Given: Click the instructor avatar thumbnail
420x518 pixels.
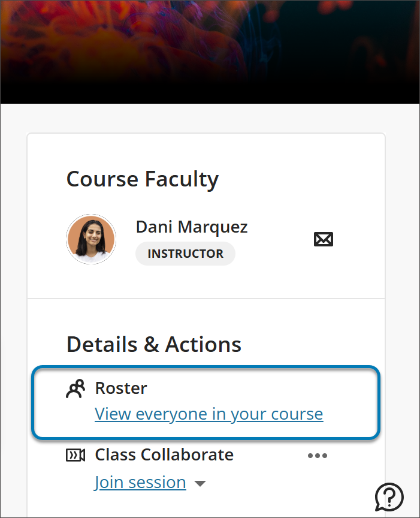Looking at the screenshot, I should 91,239.
